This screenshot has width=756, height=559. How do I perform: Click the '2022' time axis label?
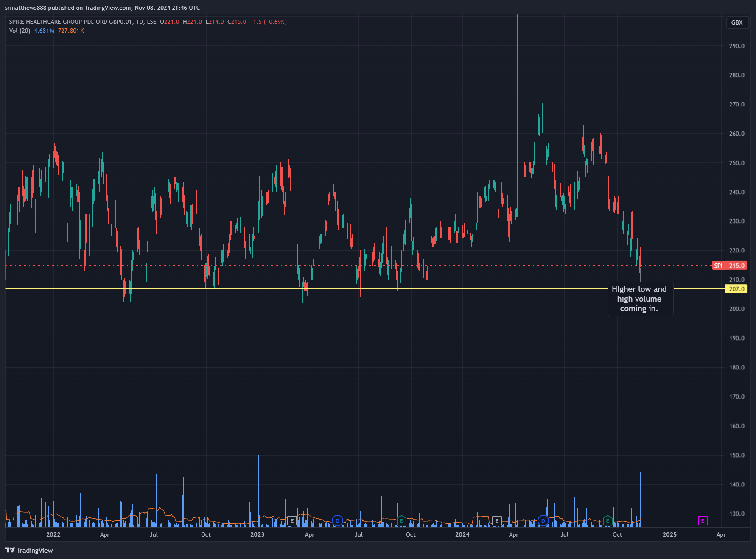[x=53, y=534]
